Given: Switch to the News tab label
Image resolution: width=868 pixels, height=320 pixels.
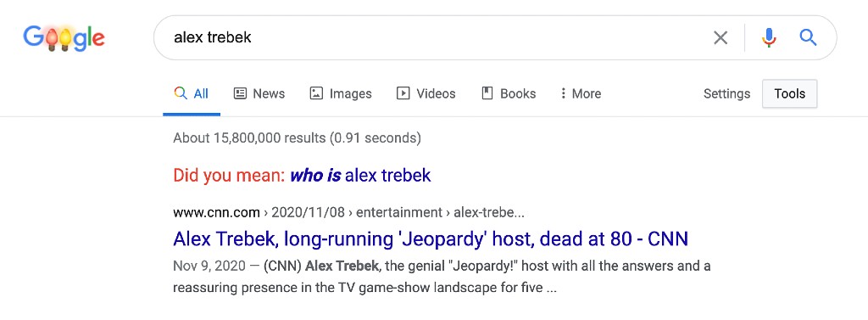Looking at the screenshot, I should click(x=269, y=93).
